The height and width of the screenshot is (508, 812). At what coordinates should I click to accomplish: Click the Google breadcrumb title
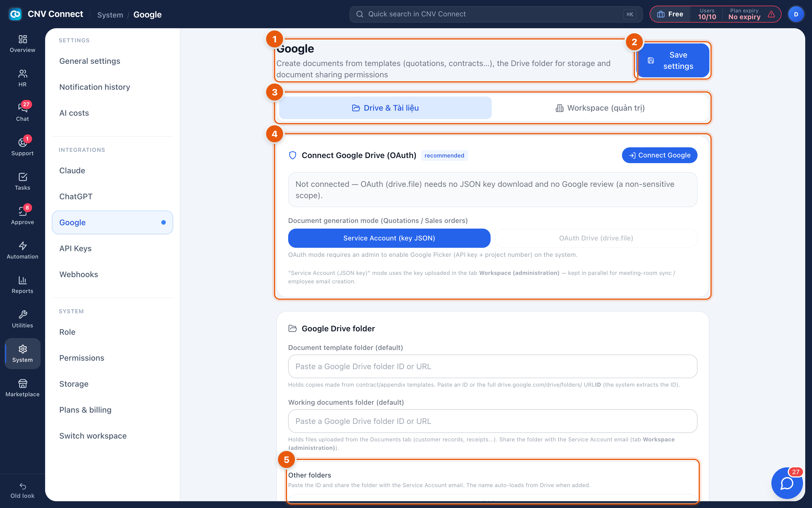click(x=148, y=15)
